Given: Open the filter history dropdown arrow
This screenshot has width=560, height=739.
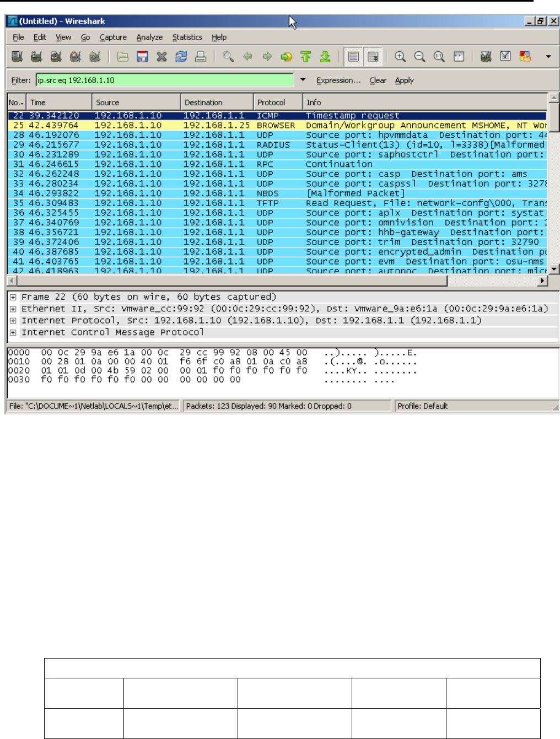Looking at the screenshot, I should click(303, 80).
